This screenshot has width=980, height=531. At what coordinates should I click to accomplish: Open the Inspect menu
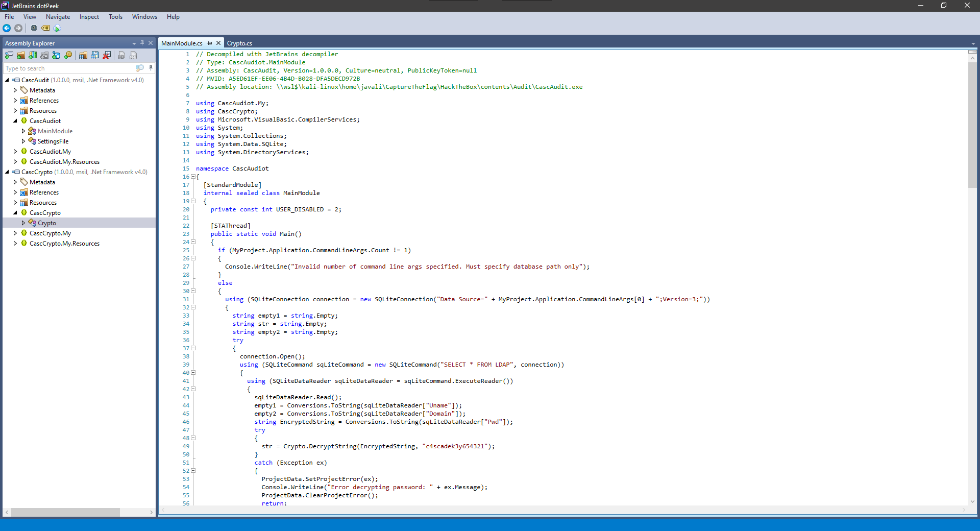click(89, 17)
